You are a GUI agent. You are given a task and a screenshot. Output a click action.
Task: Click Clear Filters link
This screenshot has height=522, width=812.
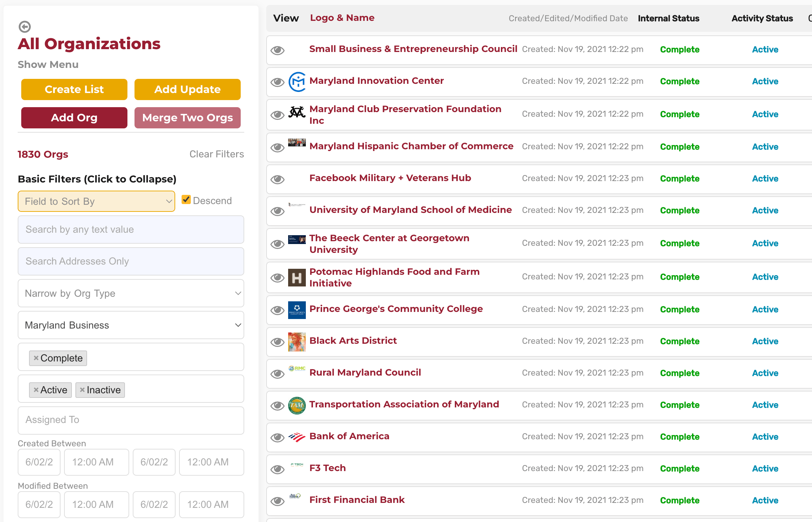[x=217, y=154]
